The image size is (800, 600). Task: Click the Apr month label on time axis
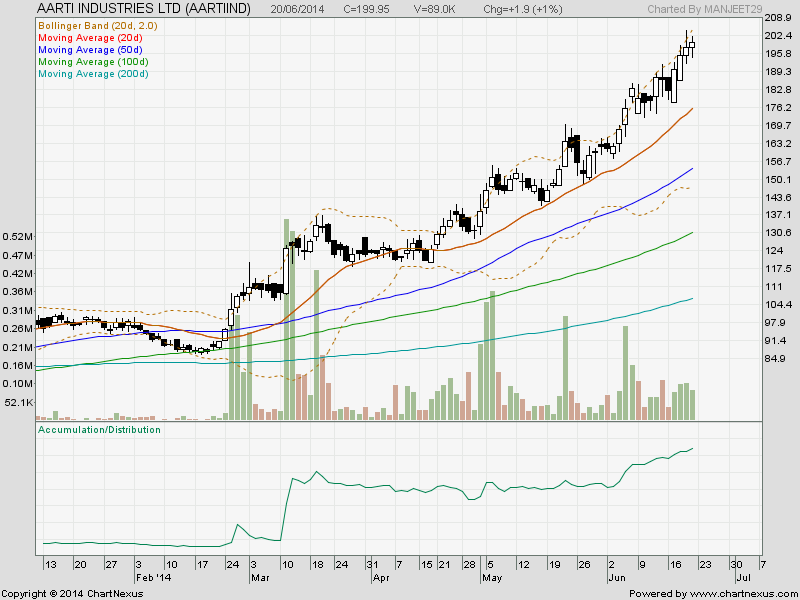coord(381,578)
